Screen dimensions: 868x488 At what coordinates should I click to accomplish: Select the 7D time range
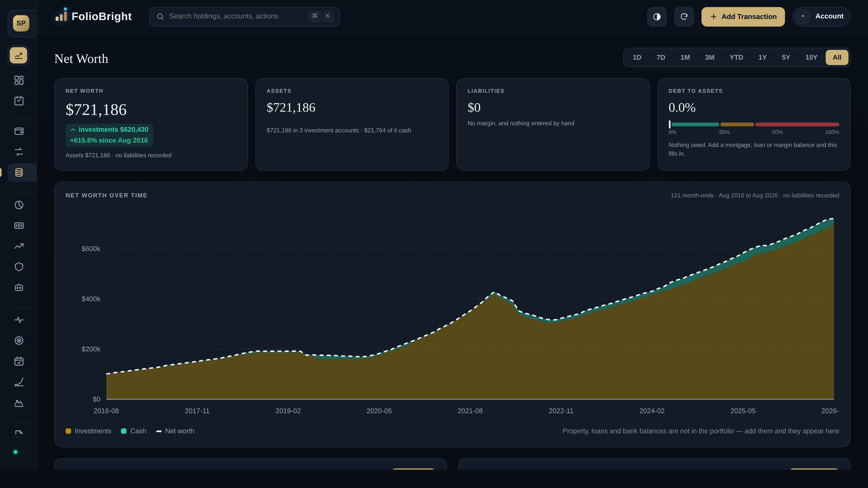click(661, 57)
